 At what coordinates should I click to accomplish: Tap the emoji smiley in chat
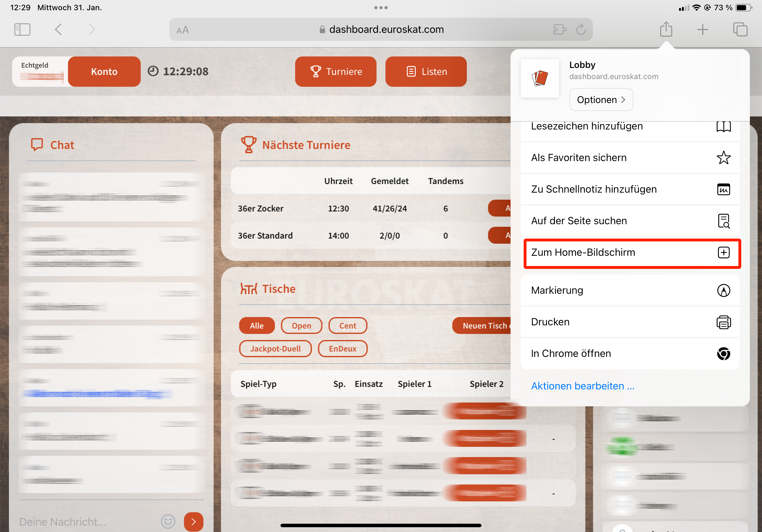tap(168, 521)
